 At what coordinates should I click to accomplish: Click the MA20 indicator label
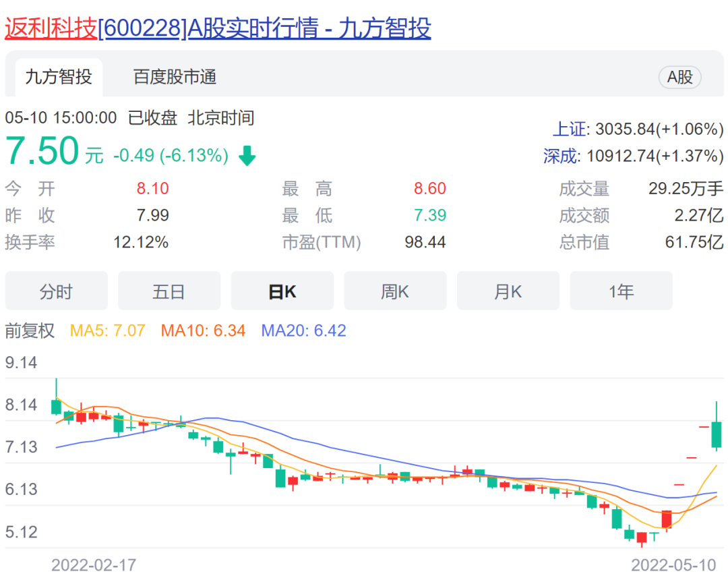303,330
